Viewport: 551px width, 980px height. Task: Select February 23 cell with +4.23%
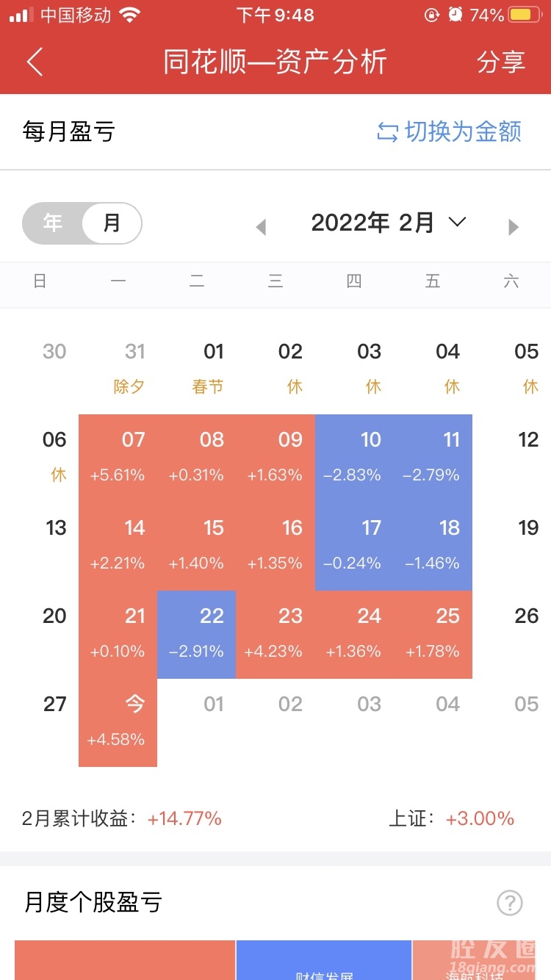[275, 633]
